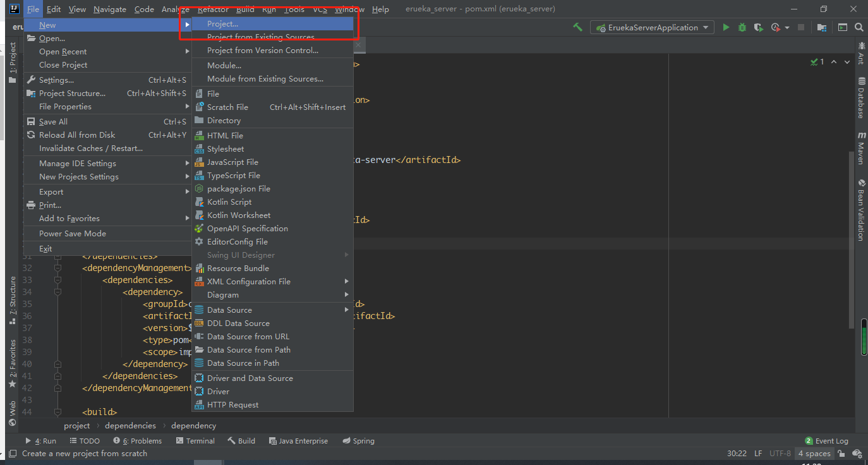This screenshot has height=465, width=868.
Task: Click Run Anything window icon in toolbar
Action: tap(842, 27)
